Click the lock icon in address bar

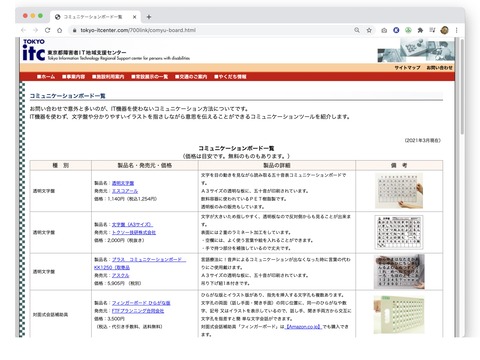[74, 30]
